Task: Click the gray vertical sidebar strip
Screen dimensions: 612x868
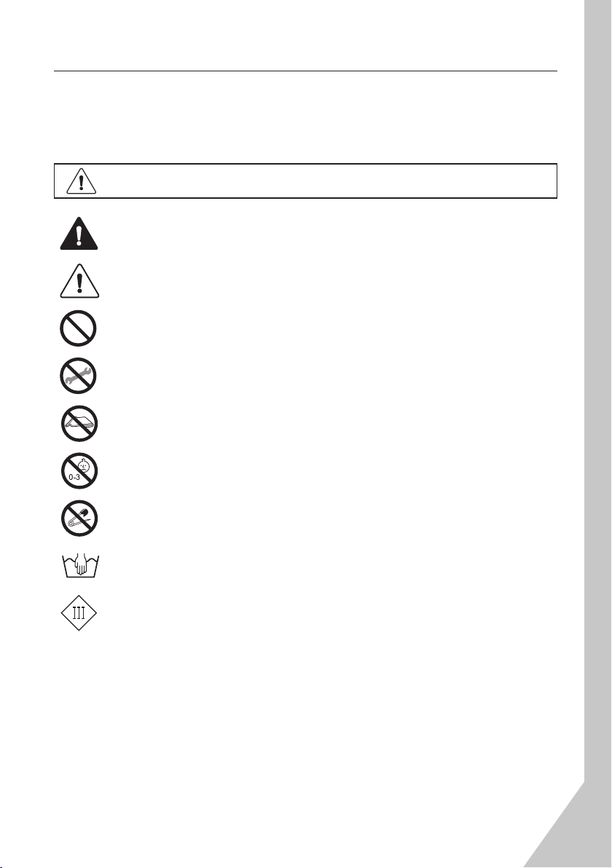Action: pos(598,387)
